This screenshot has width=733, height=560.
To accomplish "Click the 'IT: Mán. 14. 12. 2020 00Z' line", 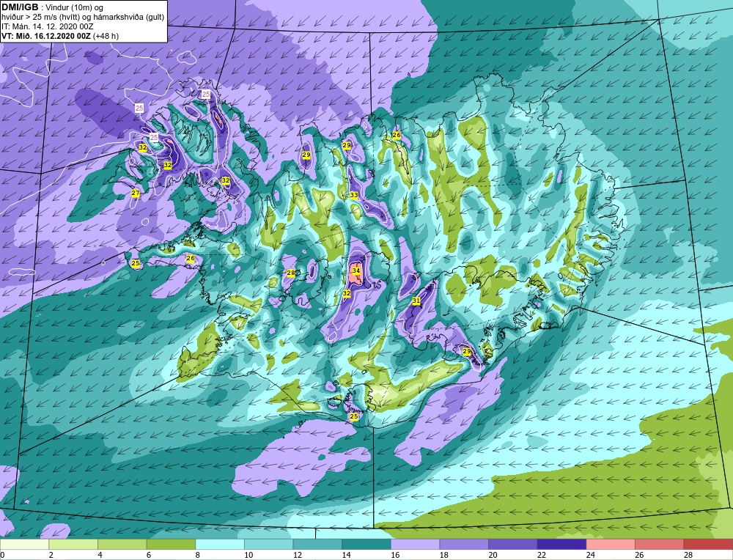I will point(47,26).
